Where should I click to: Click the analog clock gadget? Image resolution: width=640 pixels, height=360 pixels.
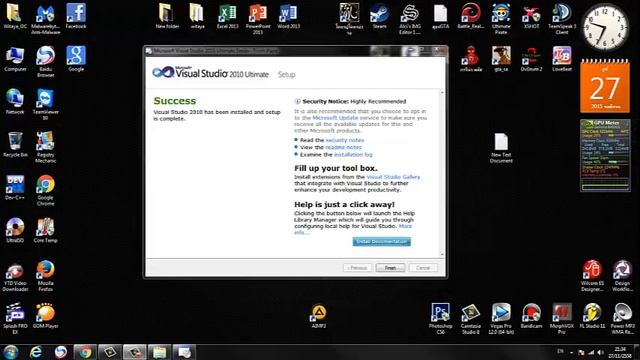pos(605,28)
